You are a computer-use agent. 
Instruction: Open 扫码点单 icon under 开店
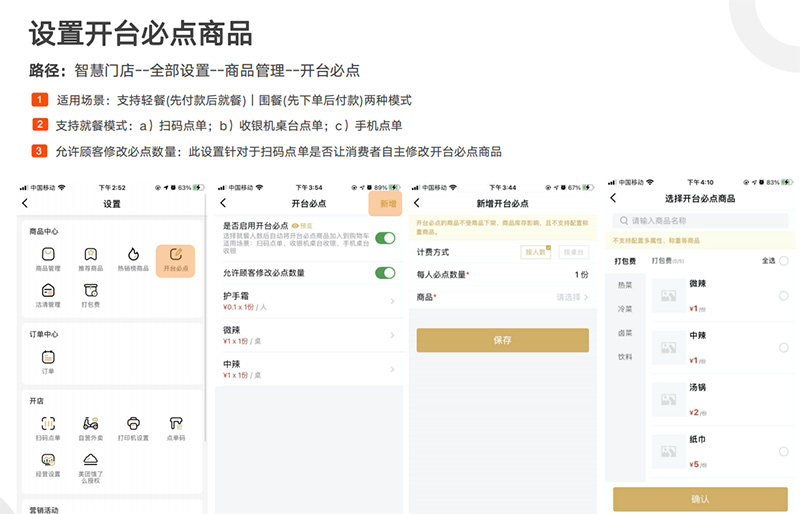(x=48, y=428)
